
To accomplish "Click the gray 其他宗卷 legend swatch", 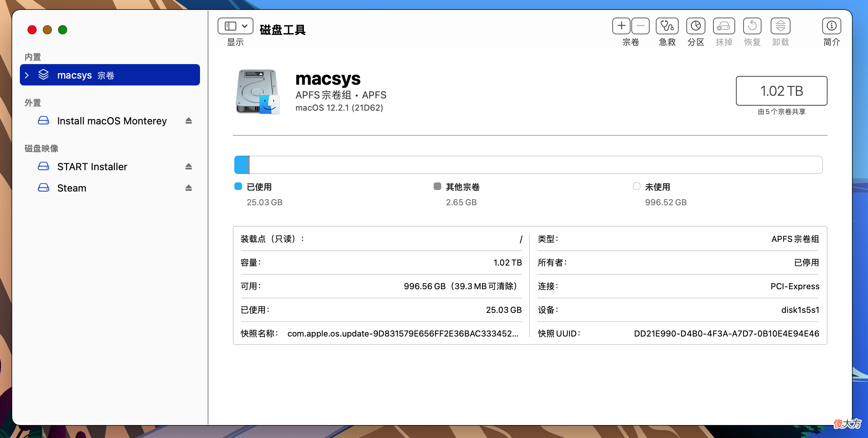I will pyautogui.click(x=437, y=186).
